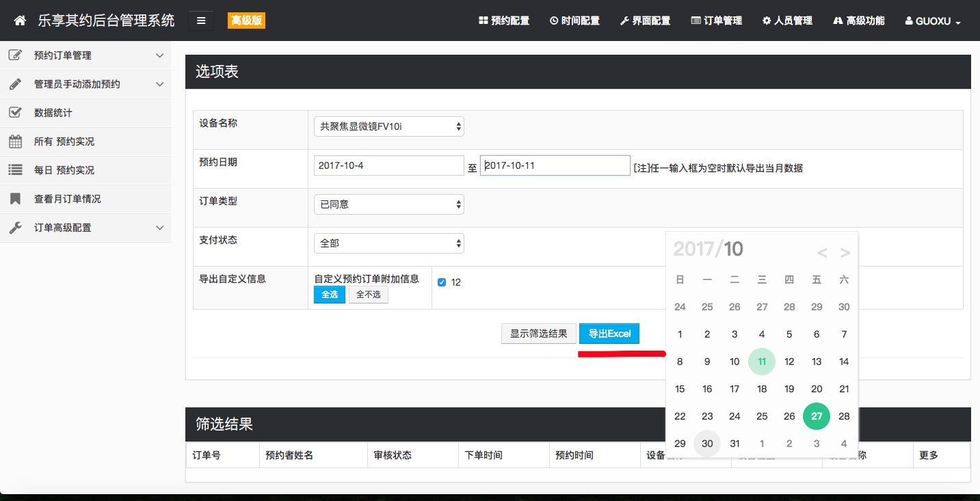This screenshot has height=501, width=980.
Task: Expand the 支付状态 payment status dropdown
Action: click(x=388, y=243)
